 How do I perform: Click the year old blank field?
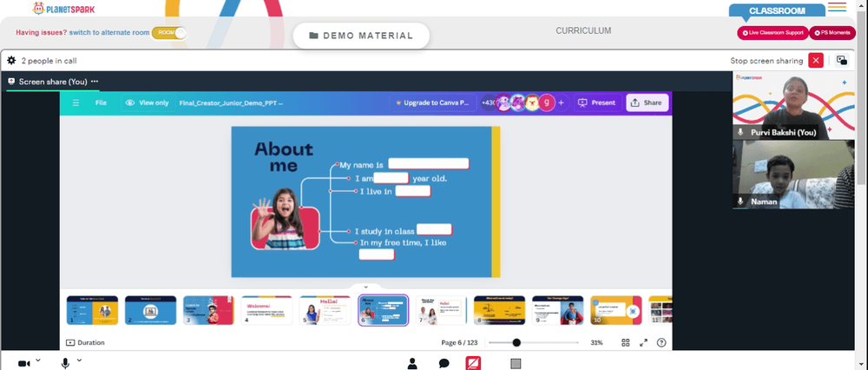click(x=391, y=178)
